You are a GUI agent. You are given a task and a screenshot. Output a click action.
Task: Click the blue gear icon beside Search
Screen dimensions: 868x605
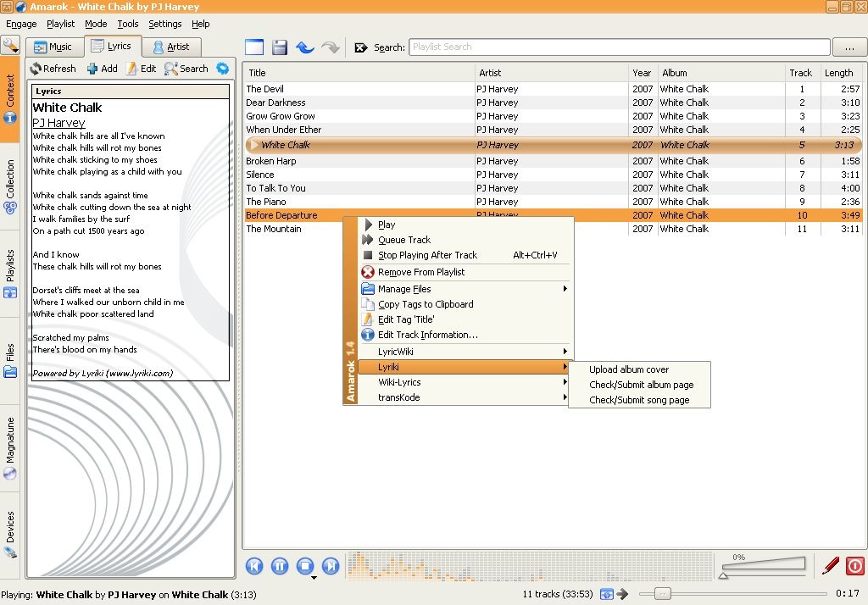[223, 69]
